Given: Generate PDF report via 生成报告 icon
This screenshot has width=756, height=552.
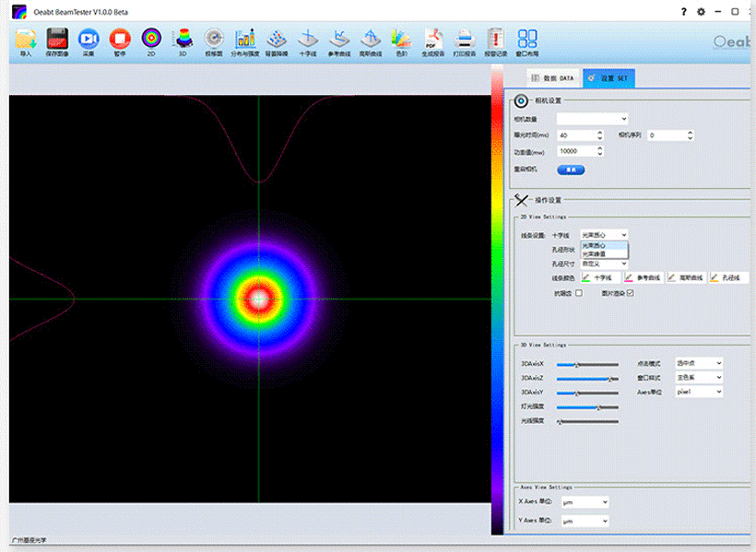Looking at the screenshot, I should tap(432, 41).
